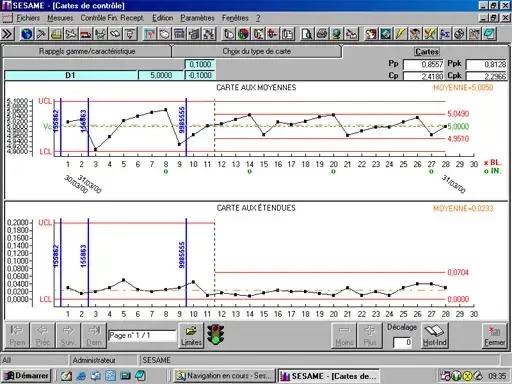Open the Fichiers menu
The width and height of the screenshot is (512, 384).
pyautogui.click(x=28, y=18)
